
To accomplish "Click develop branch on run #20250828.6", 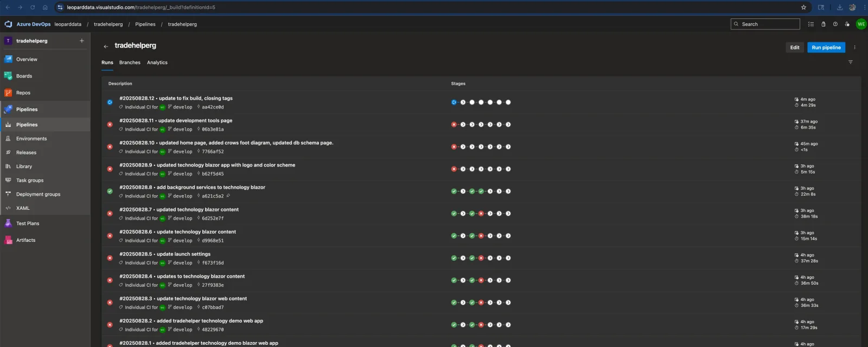I will [x=182, y=241].
